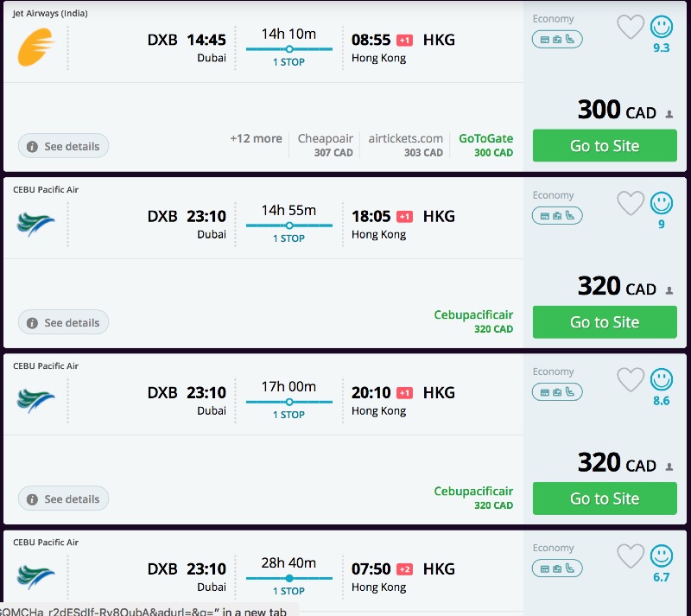Viewport: 691px width, 616px height.
Task: Click the Jet Airways orange logo
Action: pyautogui.click(x=36, y=48)
